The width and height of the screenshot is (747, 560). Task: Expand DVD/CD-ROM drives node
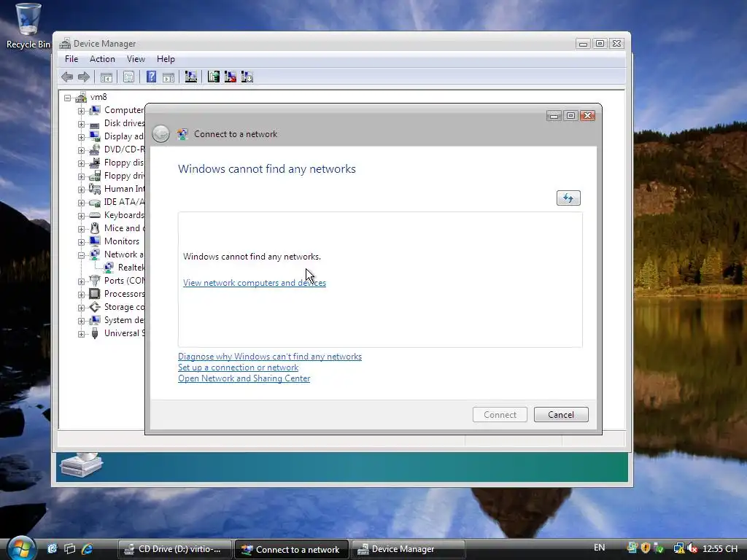pyautogui.click(x=81, y=150)
